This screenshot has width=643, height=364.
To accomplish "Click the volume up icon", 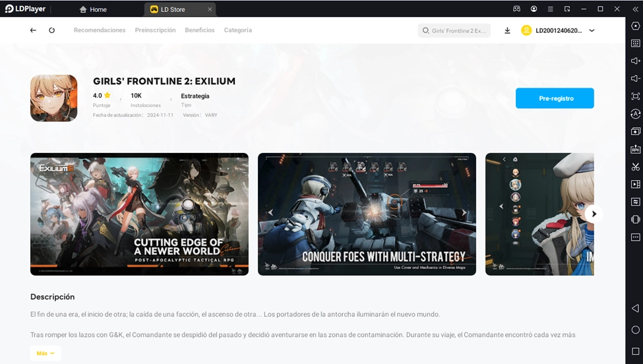I will (x=636, y=61).
